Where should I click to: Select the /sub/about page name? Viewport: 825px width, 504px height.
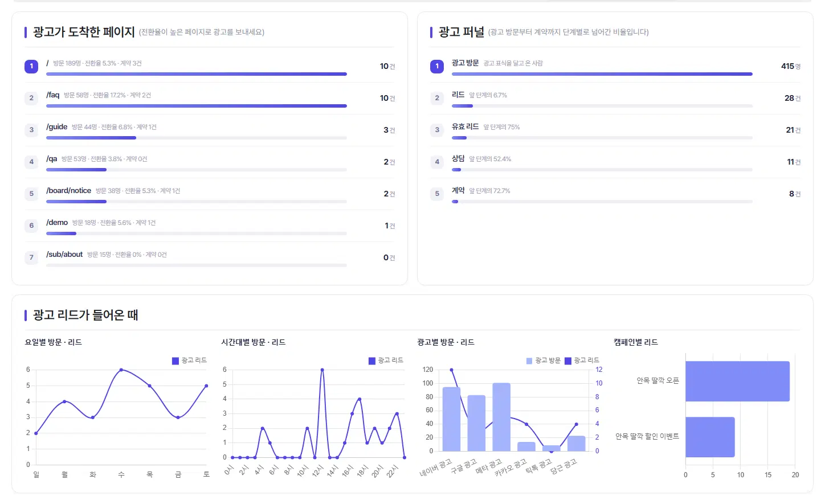(x=64, y=255)
